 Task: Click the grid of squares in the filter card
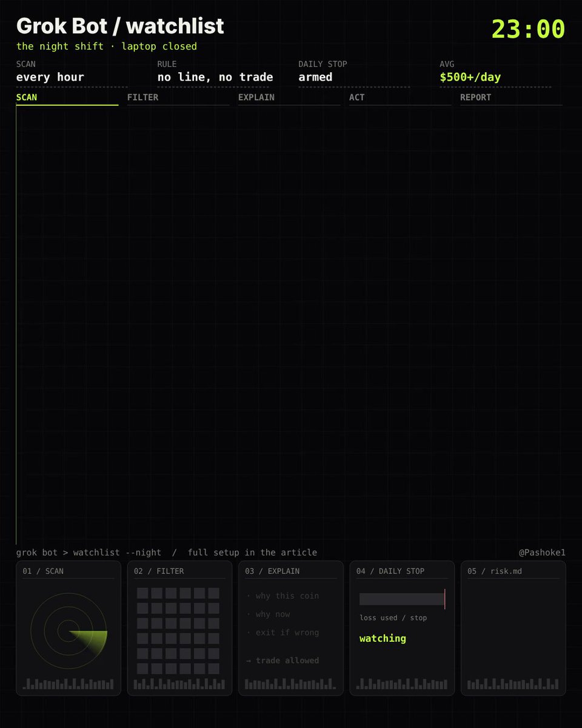click(178, 631)
